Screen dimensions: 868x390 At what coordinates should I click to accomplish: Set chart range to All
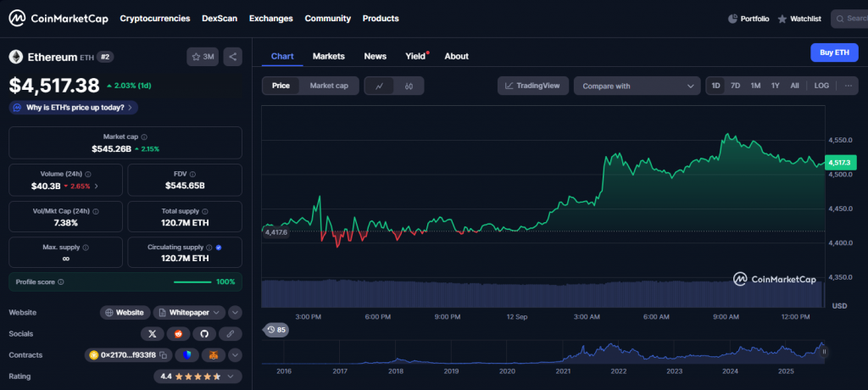(x=794, y=86)
